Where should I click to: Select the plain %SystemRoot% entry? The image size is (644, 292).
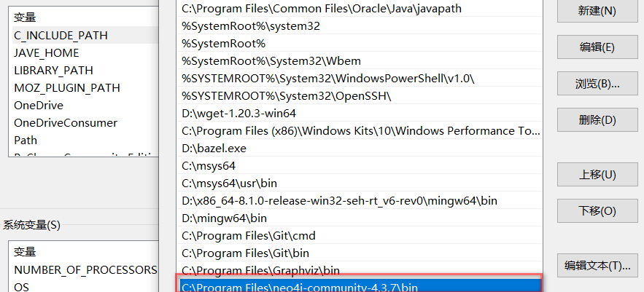[360, 44]
